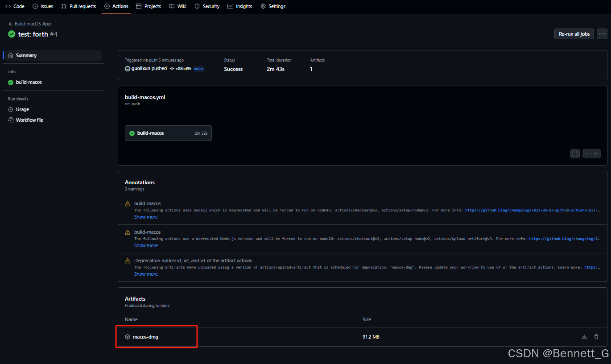
Task: Click the build-macos.yml heading
Action: (145, 97)
